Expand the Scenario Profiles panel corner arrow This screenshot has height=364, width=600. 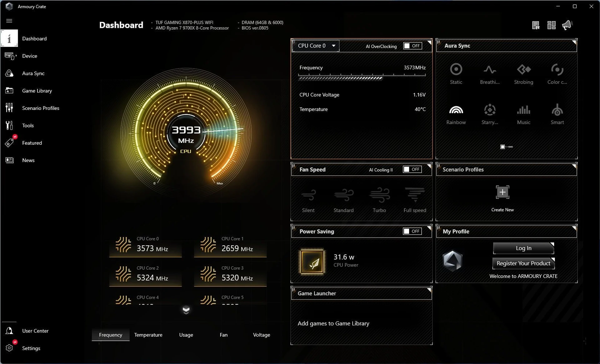click(x=574, y=166)
